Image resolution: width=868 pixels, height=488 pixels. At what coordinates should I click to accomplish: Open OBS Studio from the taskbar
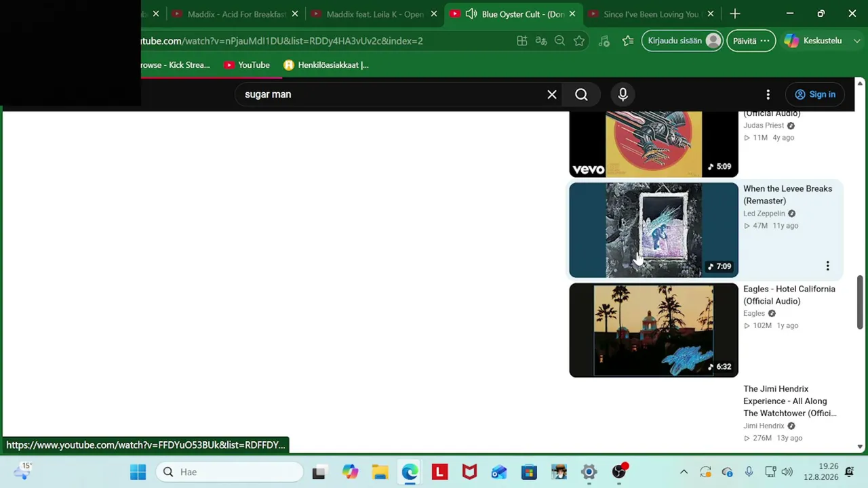(619, 472)
